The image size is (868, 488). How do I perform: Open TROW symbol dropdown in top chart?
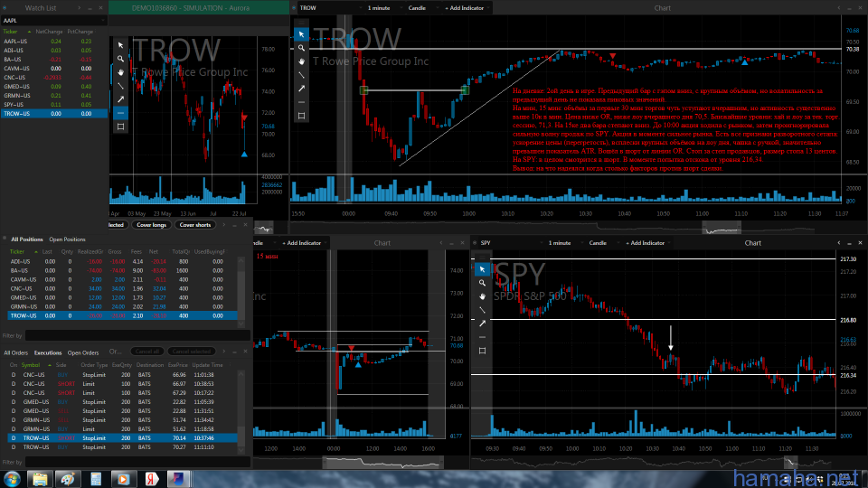click(x=329, y=8)
